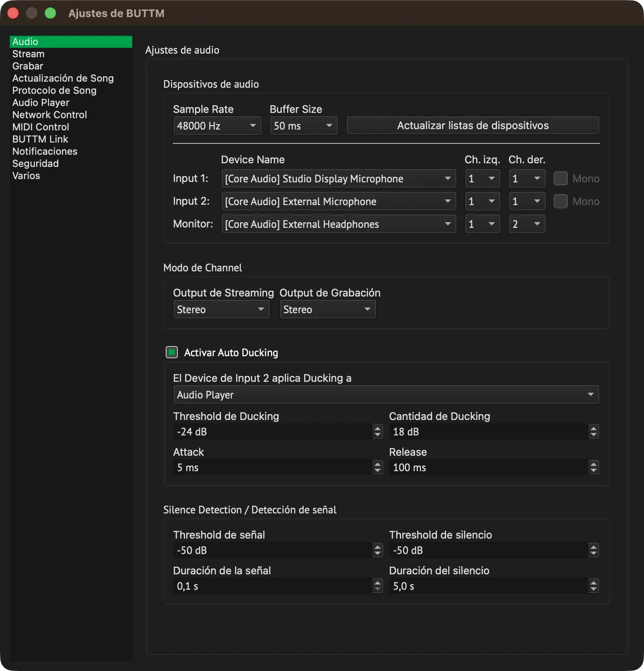Open the Buffer Size dropdown
Image resolution: width=644 pixels, height=671 pixels.
[304, 126]
